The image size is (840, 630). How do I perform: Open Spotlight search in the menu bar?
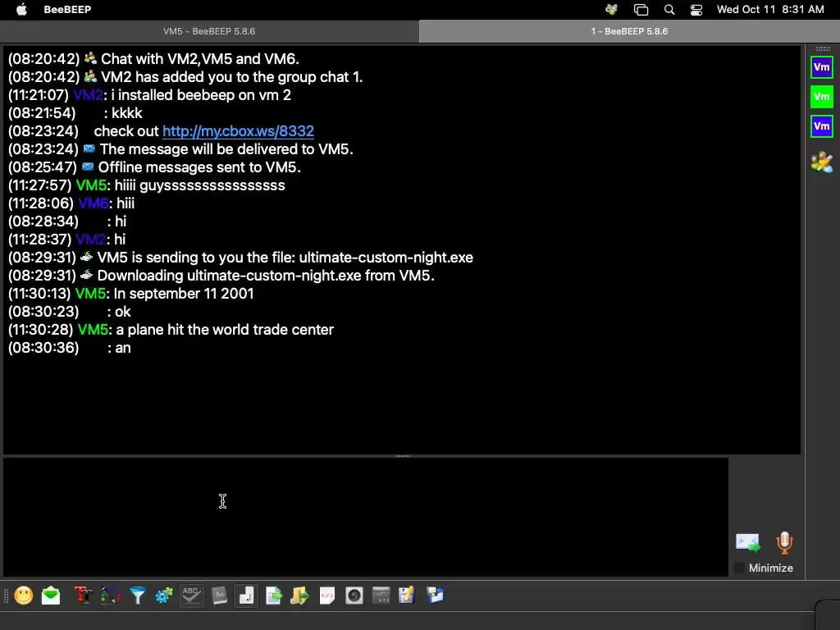pyautogui.click(x=669, y=9)
